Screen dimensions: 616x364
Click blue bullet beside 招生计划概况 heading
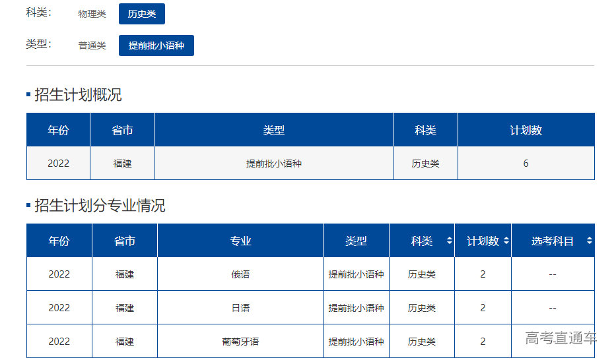point(28,95)
